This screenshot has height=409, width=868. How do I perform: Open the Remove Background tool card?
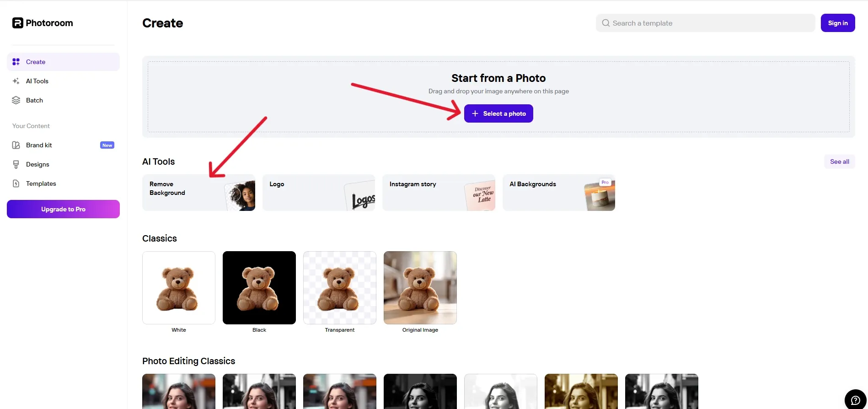(x=198, y=193)
